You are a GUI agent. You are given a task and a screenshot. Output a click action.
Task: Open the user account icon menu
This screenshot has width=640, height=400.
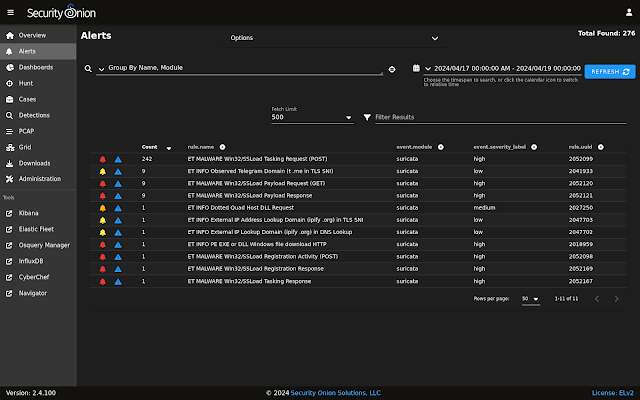pos(629,13)
